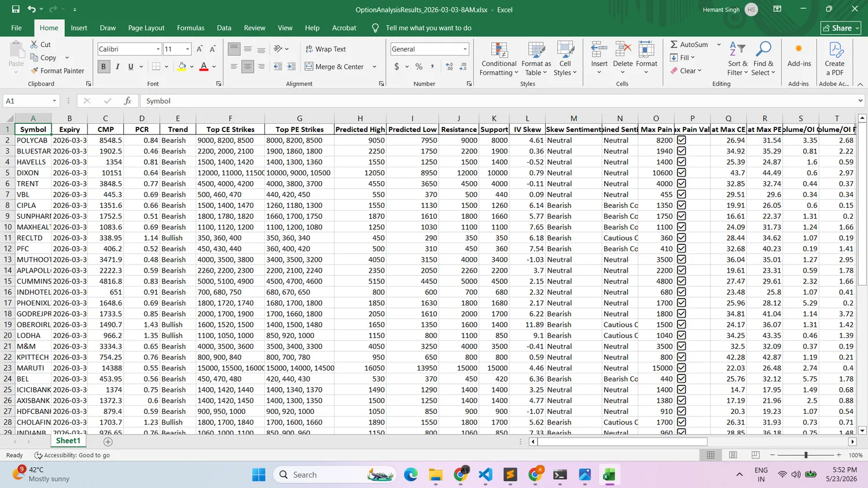Apply the red Font Color button
This screenshot has width=868, height=488.
pyautogui.click(x=204, y=67)
